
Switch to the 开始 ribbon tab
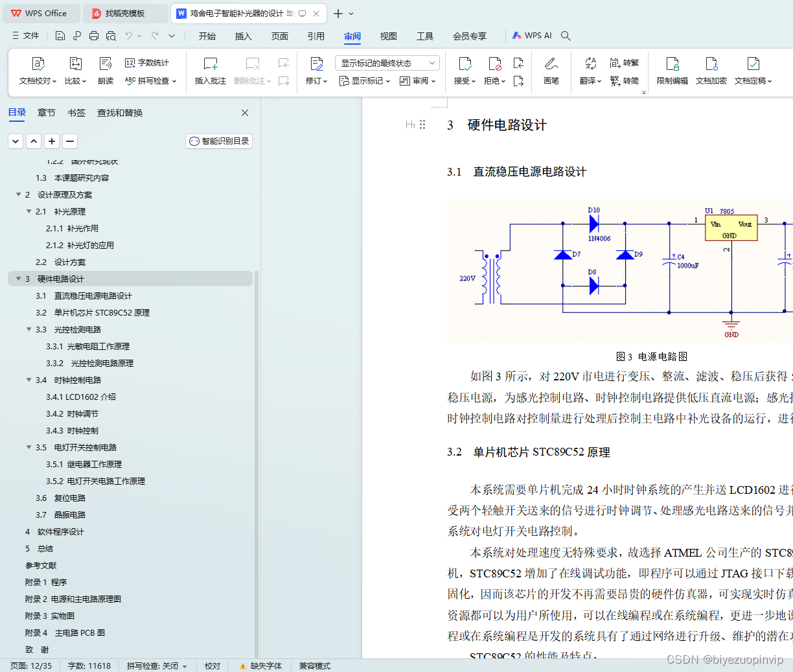[x=207, y=36]
